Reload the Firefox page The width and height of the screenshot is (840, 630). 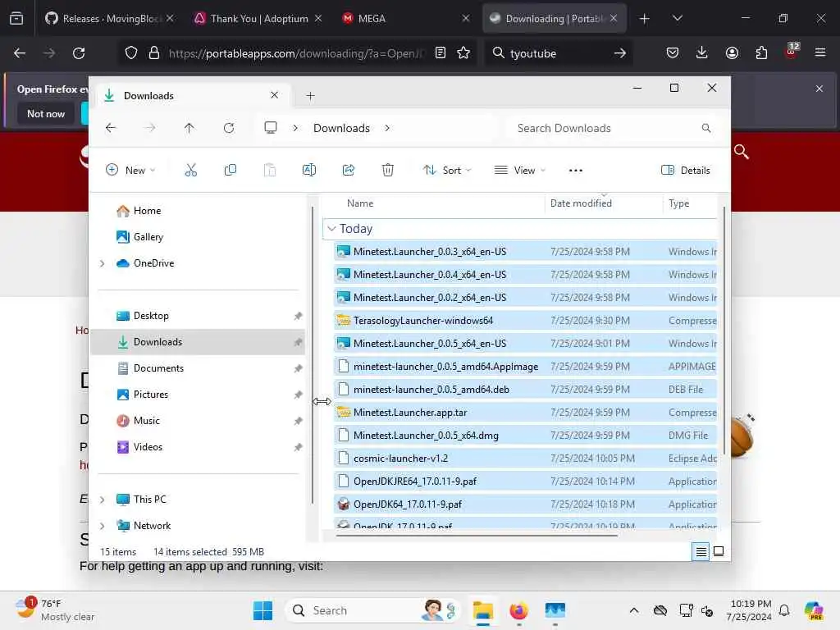[x=79, y=53]
